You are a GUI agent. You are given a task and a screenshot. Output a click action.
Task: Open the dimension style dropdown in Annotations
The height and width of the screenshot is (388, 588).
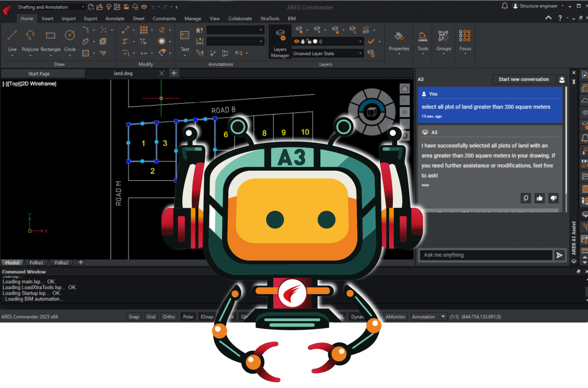(x=236, y=41)
